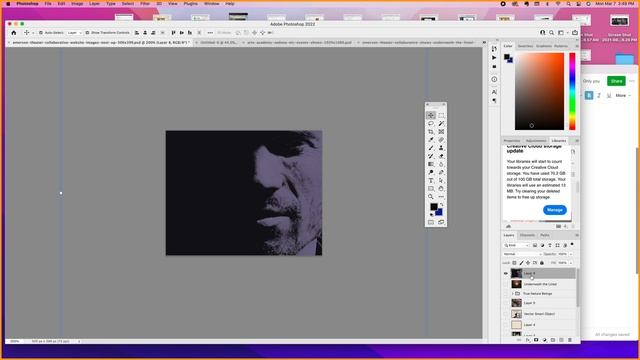This screenshot has width=640, height=360.
Task: Select the Brush tool
Action: point(431,148)
